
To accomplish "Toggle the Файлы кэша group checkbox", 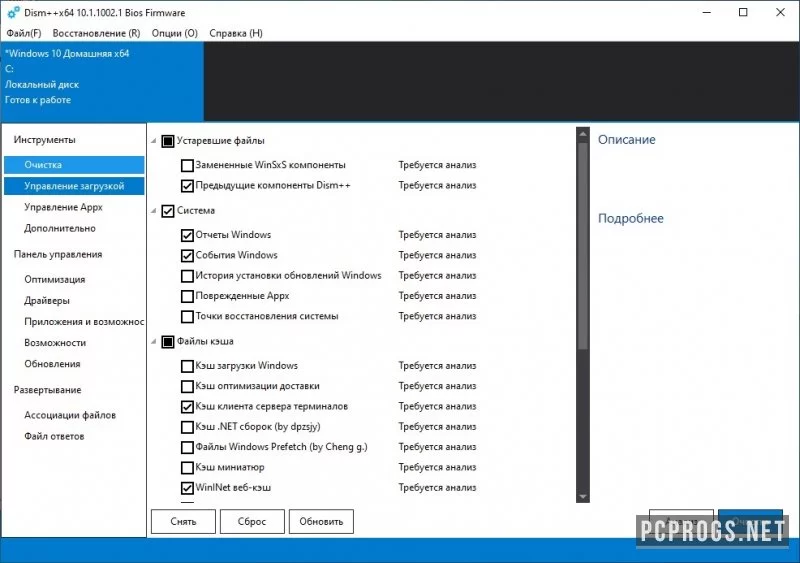I will pos(168,341).
